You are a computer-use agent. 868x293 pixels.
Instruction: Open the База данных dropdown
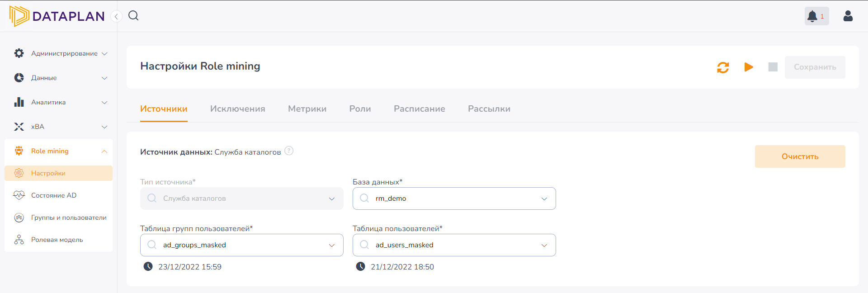pyautogui.click(x=454, y=198)
